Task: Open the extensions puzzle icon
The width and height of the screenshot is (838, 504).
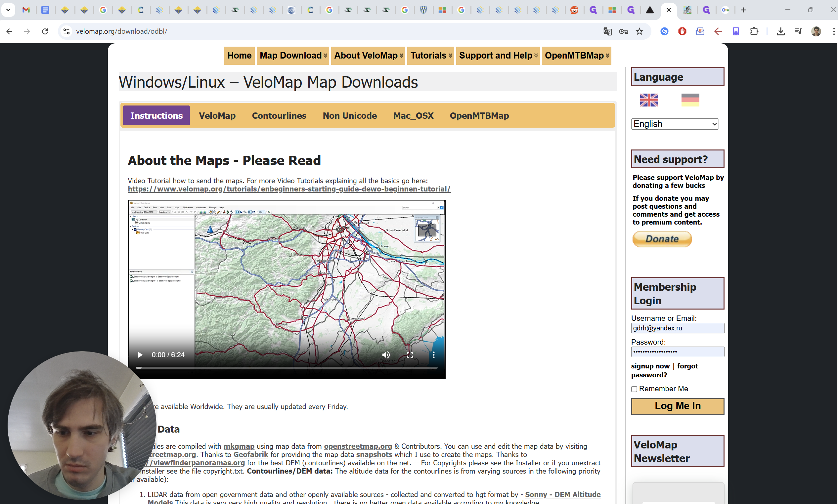Action: pyautogui.click(x=754, y=31)
